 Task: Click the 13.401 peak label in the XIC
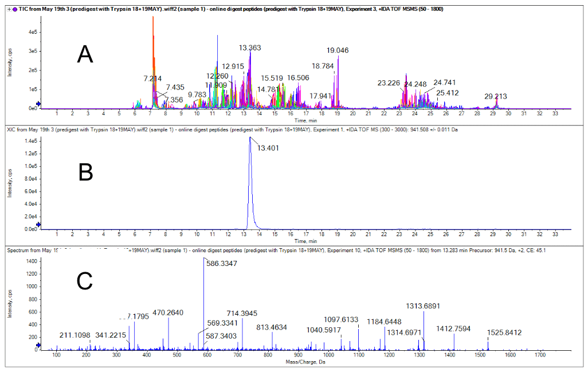268,148
